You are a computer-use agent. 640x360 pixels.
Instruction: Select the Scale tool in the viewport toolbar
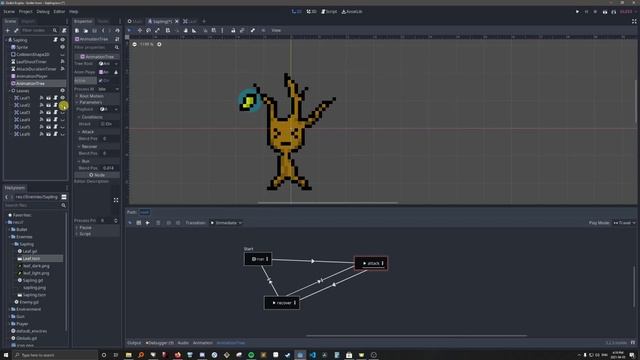pos(158,30)
